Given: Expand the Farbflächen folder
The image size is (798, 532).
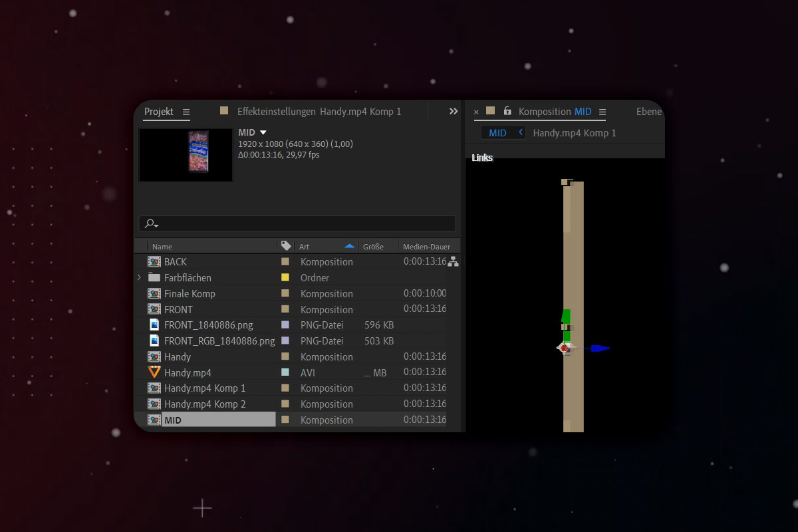Looking at the screenshot, I should pos(139,277).
